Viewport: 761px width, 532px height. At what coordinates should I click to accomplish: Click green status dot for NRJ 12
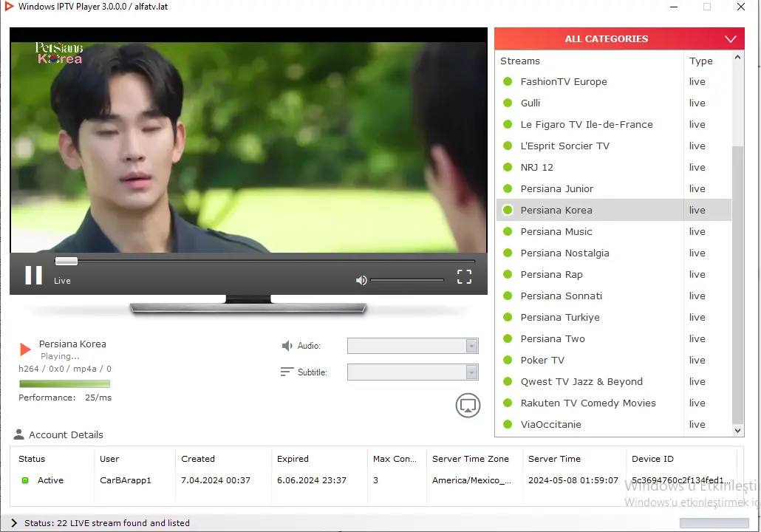pyautogui.click(x=508, y=167)
